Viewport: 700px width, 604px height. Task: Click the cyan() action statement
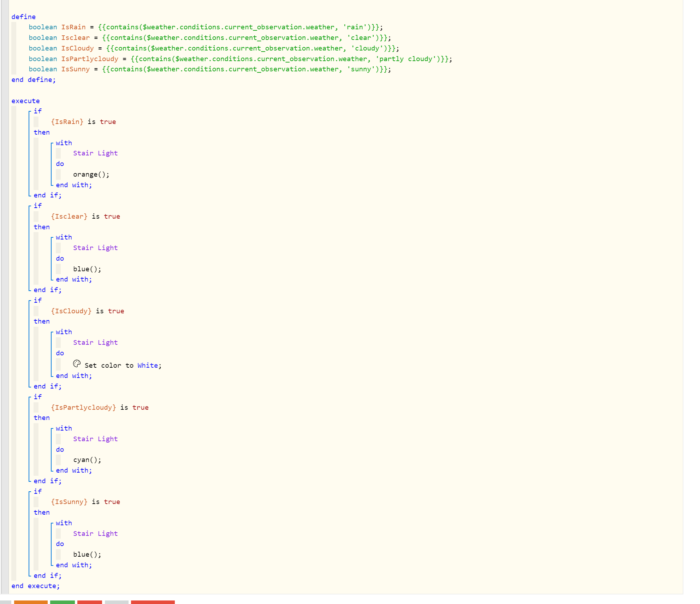click(87, 460)
